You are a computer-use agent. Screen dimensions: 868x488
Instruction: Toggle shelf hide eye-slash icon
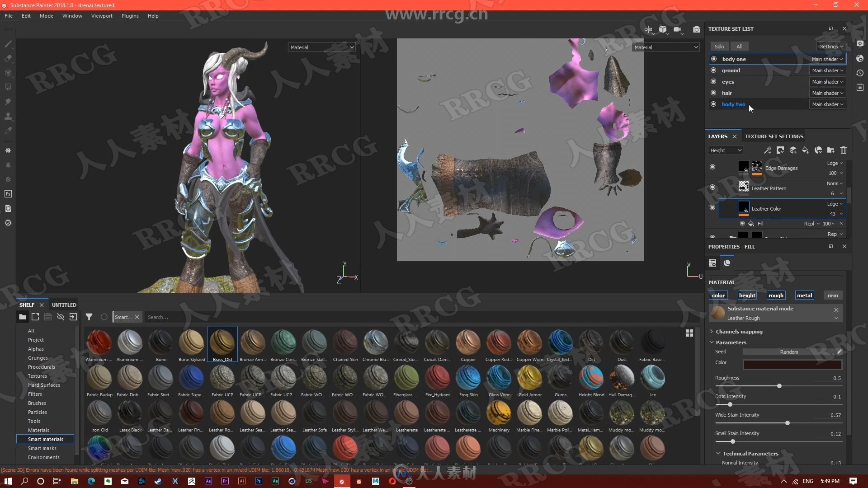coord(60,317)
